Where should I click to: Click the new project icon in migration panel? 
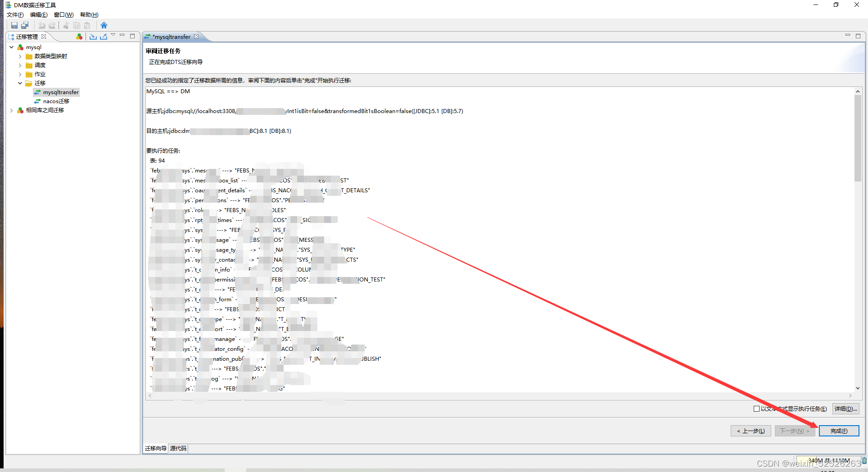[79, 36]
